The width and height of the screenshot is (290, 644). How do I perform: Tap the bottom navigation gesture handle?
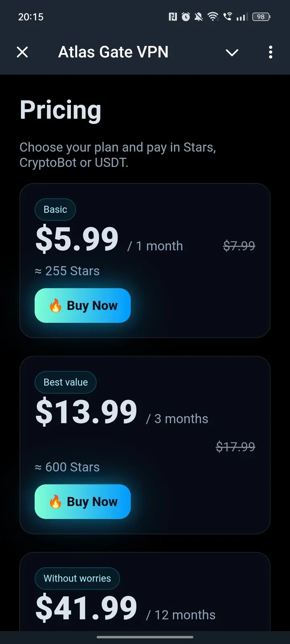pyautogui.click(x=145, y=637)
